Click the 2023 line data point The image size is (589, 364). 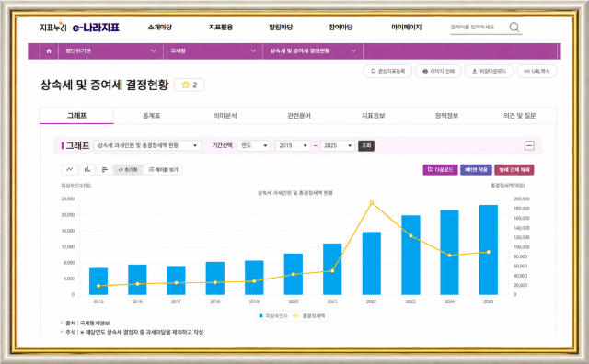410,236
